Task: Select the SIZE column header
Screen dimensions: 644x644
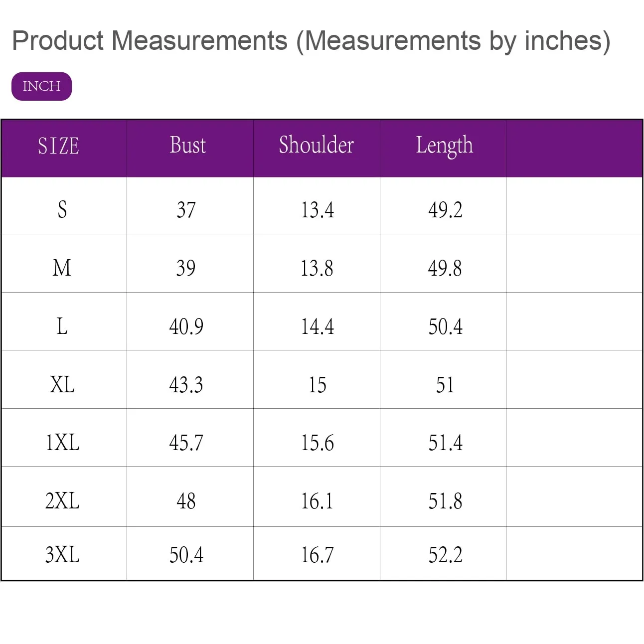Action: 59,146
